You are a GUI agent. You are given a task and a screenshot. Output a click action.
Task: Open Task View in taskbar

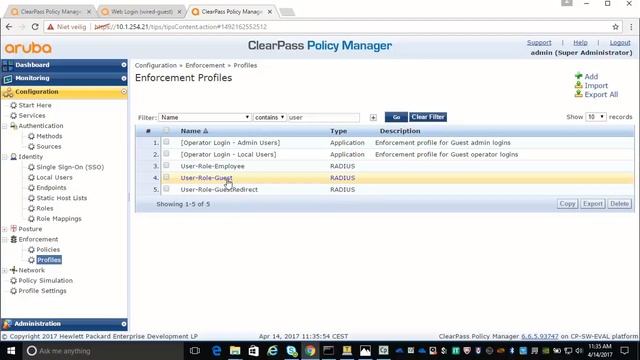[x=195, y=351]
